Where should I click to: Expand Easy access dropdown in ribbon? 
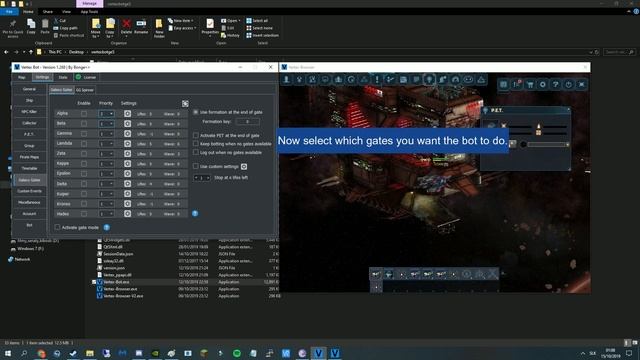click(182, 28)
